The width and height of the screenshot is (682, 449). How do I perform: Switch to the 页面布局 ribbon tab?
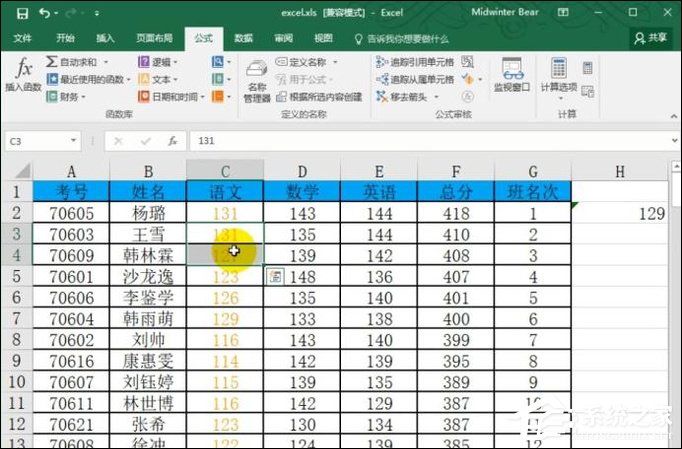pyautogui.click(x=154, y=38)
